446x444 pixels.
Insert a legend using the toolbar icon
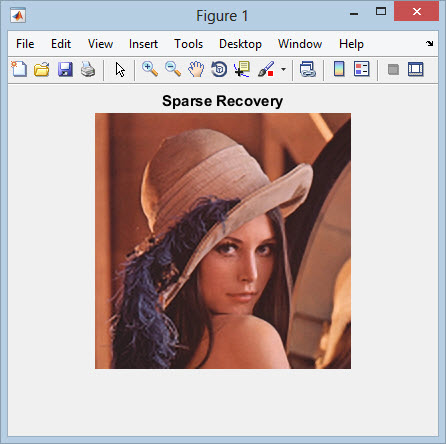click(362, 69)
